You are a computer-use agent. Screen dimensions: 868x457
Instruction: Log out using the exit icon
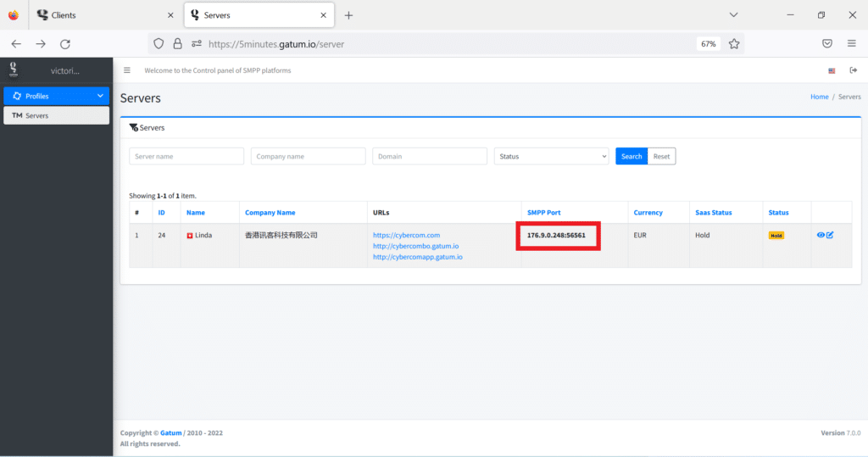[x=853, y=70]
